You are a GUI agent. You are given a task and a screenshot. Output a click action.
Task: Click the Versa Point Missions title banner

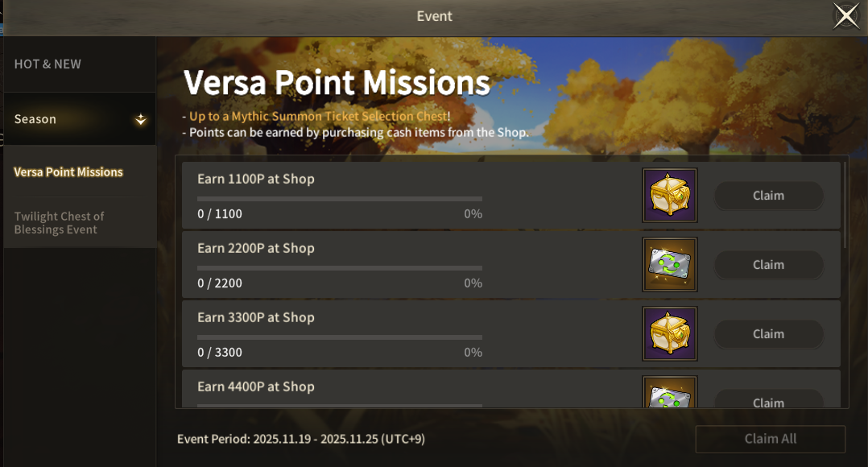pos(337,83)
